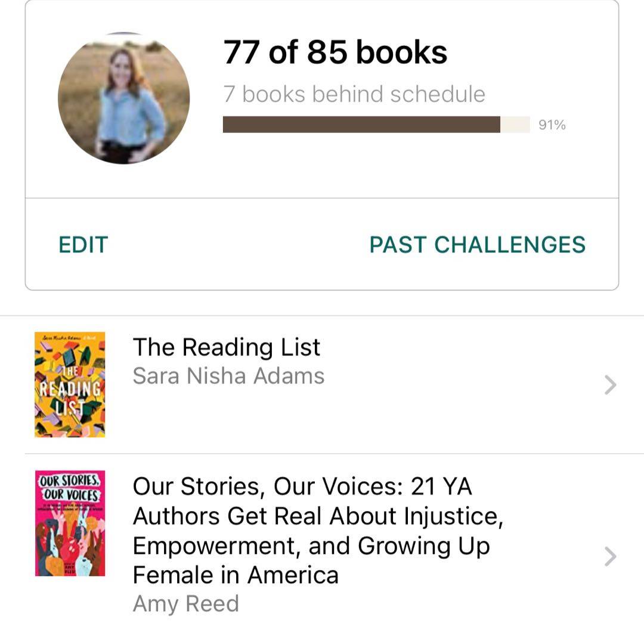Select author Sara Nisha Adams
The height and width of the screenshot is (644, 644).
coord(228,376)
